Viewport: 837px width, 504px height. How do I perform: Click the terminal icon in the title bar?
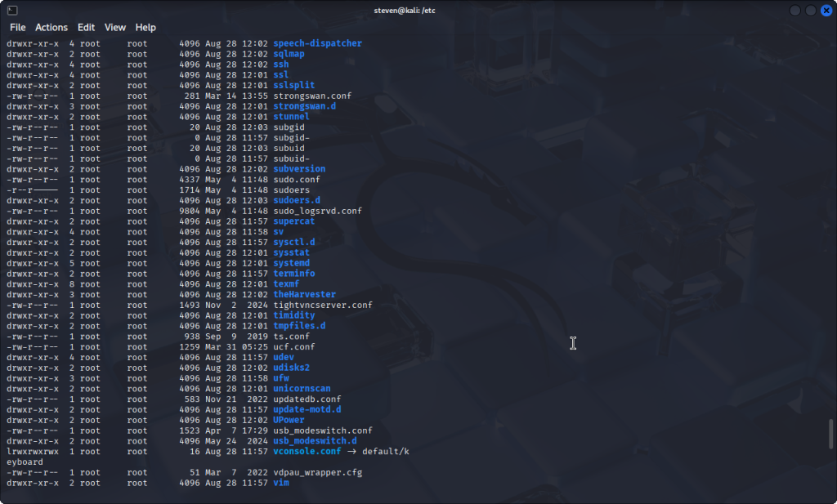[x=11, y=10]
